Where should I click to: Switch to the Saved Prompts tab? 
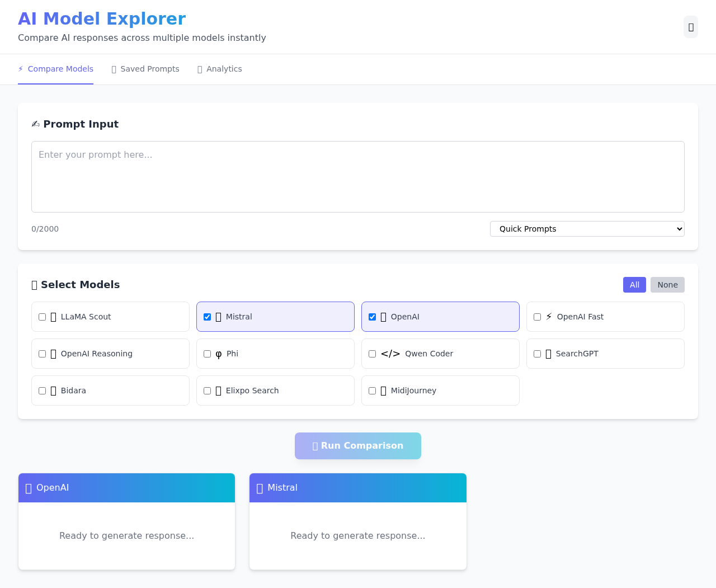pyautogui.click(x=145, y=69)
